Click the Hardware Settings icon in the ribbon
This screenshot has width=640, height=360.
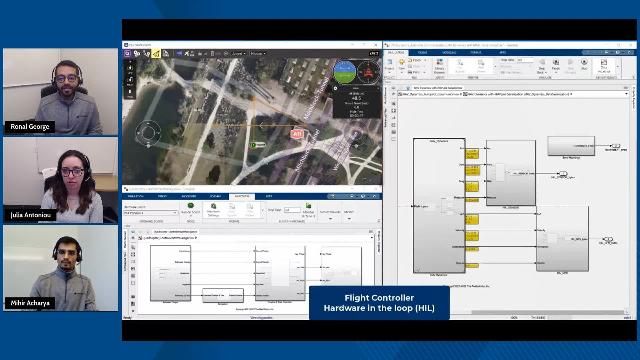[213, 210]
